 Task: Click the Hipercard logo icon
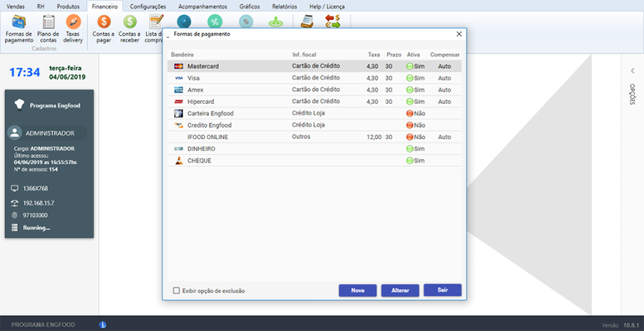(179, 101)
